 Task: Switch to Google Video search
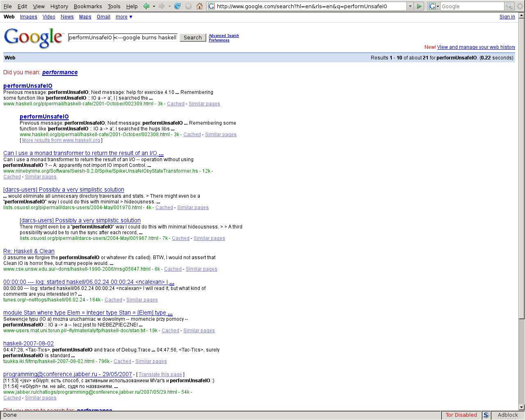[49, 17]
